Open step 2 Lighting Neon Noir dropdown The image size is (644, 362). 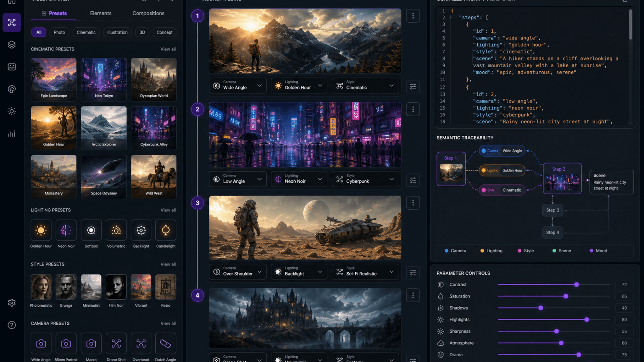(299, 179)
